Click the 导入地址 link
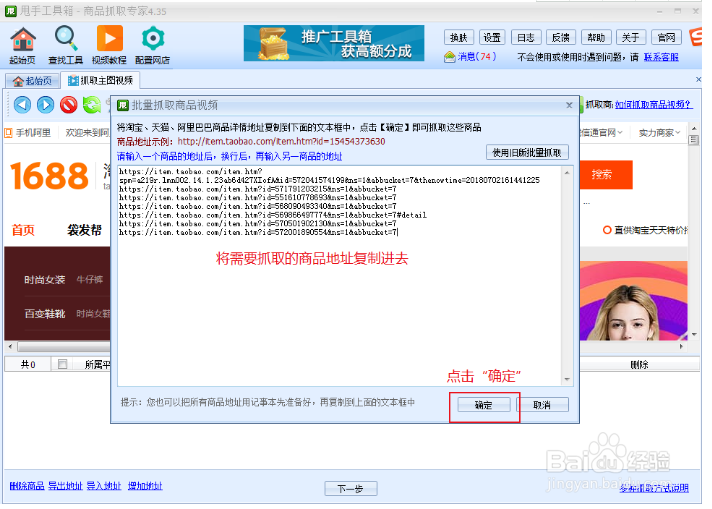Image resolution: width=712 pixels, height=509 pixels. point(104,486)
